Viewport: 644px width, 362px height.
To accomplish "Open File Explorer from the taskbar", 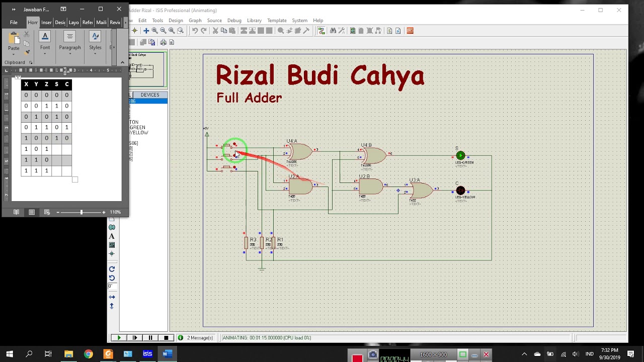I will 68,354.
